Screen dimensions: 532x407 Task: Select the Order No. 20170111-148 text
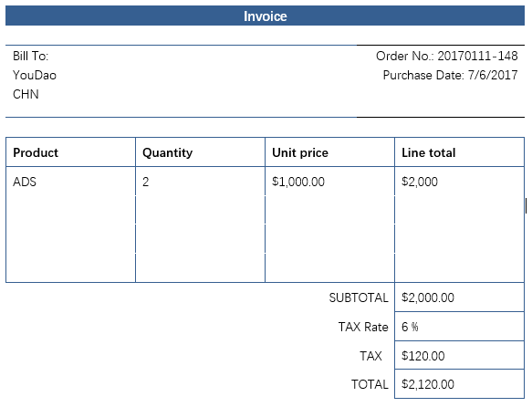click(x=447, y=56)
